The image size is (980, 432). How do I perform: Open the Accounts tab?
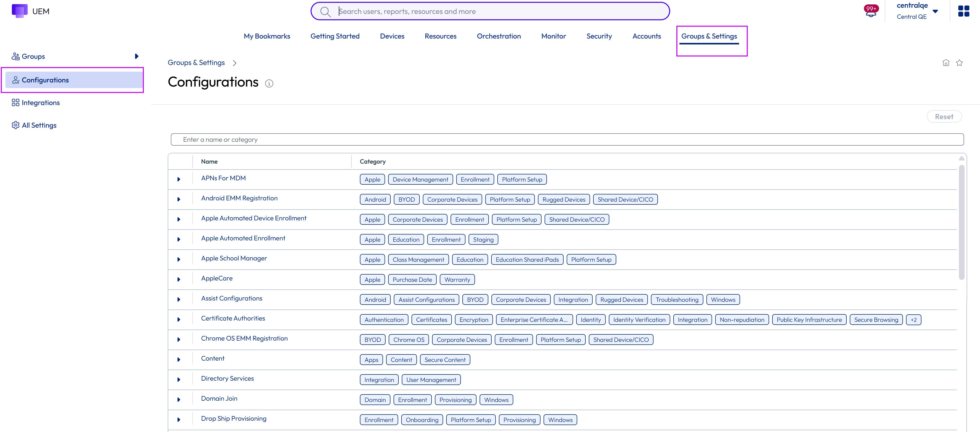pos(646,36)
